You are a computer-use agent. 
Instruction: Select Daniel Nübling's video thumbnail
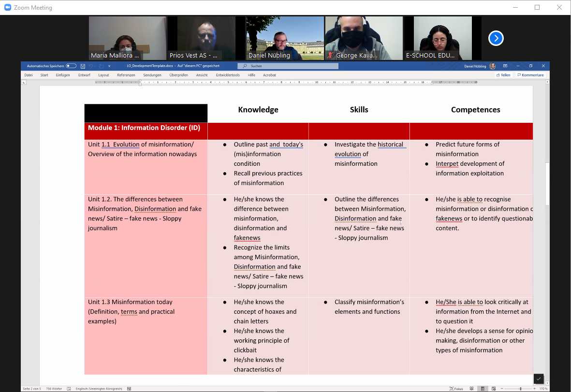(x=285, y=38)
